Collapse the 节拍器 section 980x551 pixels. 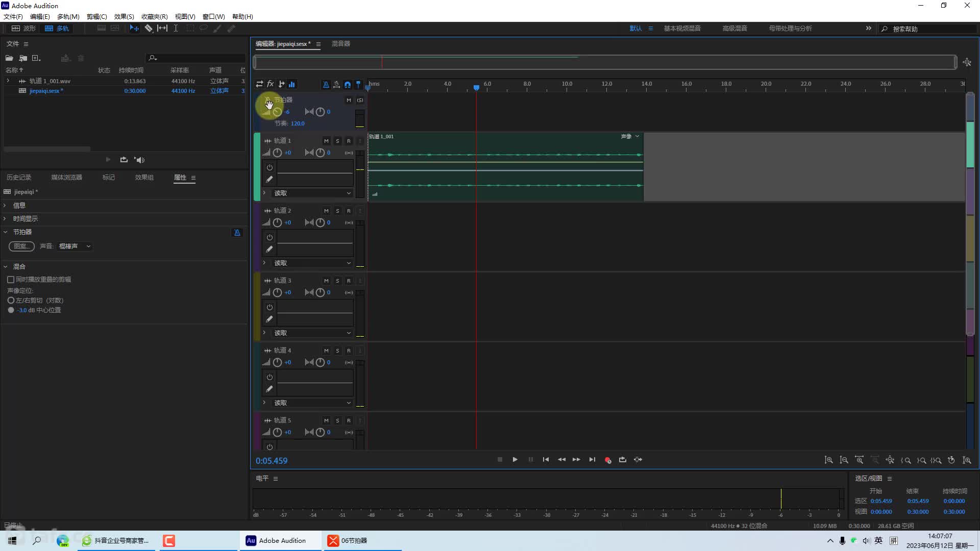(x=5, y=232)
